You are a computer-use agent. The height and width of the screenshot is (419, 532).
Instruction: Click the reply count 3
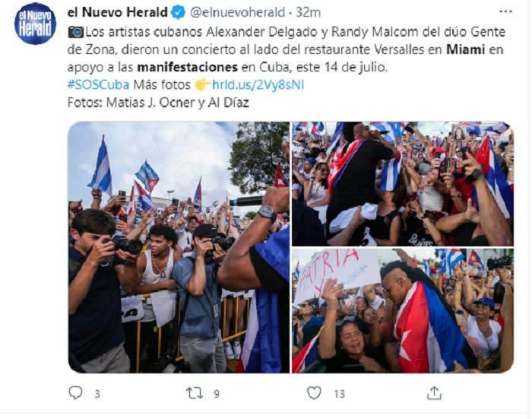97,394
